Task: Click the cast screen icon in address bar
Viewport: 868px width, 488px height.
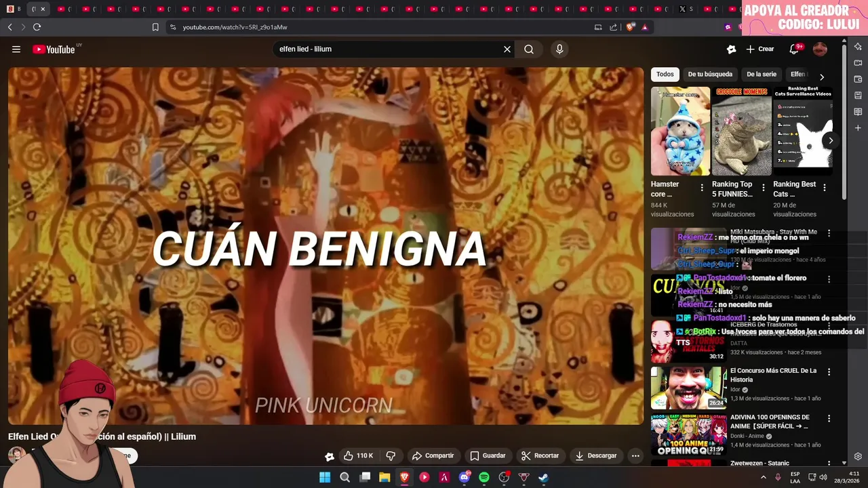Action: pyautogui.click(x=598, y=27)
